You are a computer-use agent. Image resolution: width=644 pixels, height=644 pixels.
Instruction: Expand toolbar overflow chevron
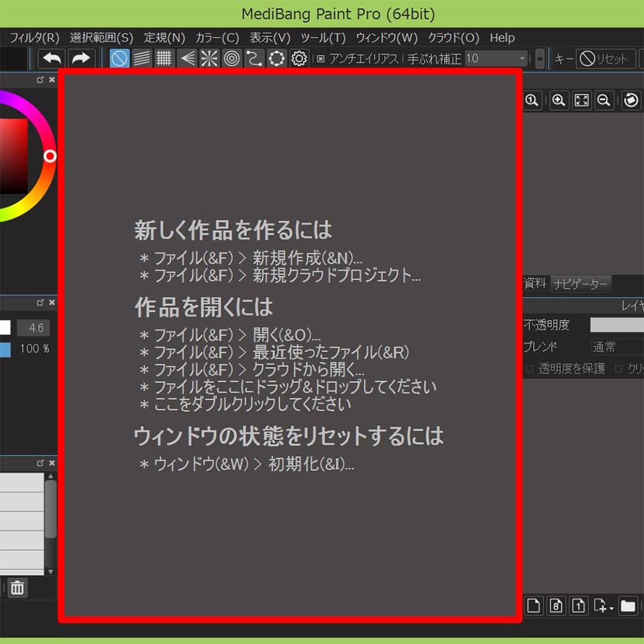(x=539, y=59)
